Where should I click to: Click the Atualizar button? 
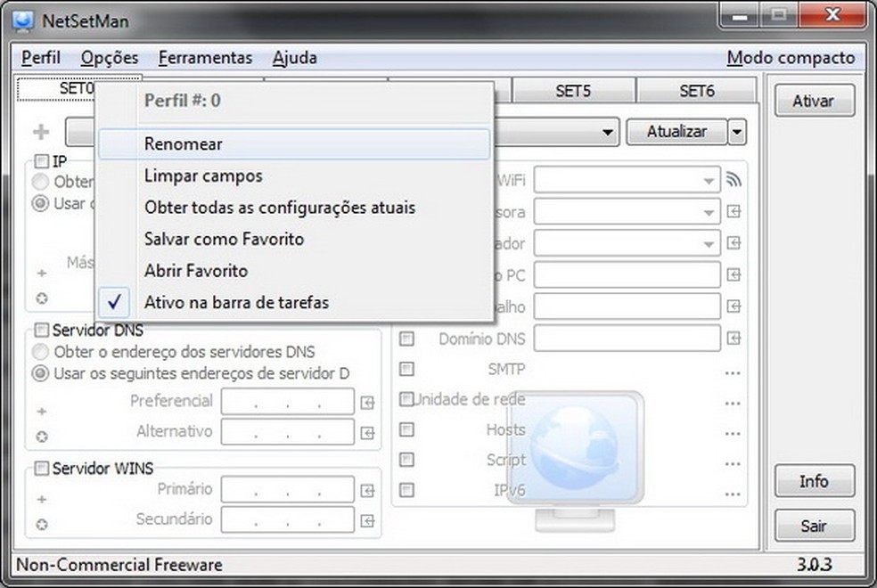coord(676,132)
